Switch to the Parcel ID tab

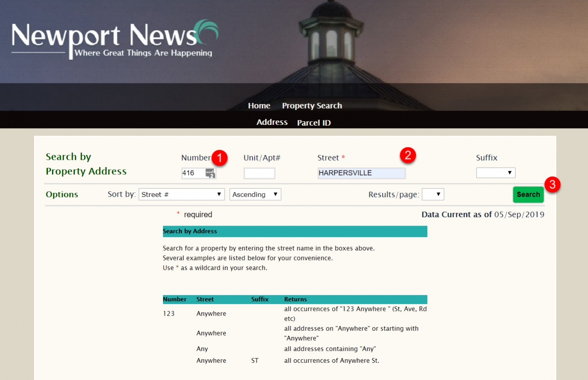(313, 123)
